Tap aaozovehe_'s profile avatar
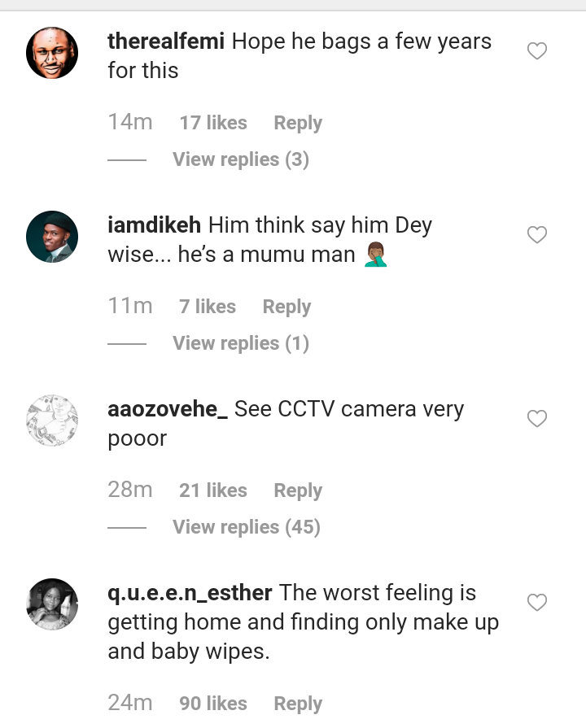The height and width of the screenshot is (728, 586). click(52, 421)
